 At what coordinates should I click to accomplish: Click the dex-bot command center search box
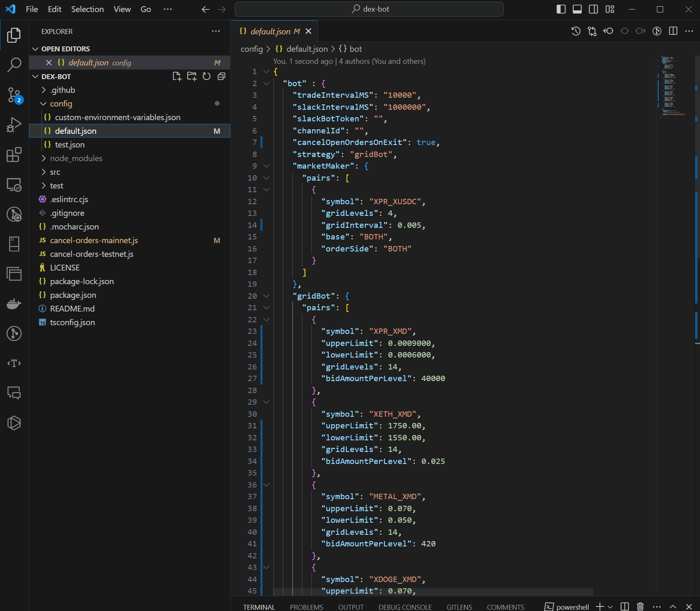tap(369, 9)
